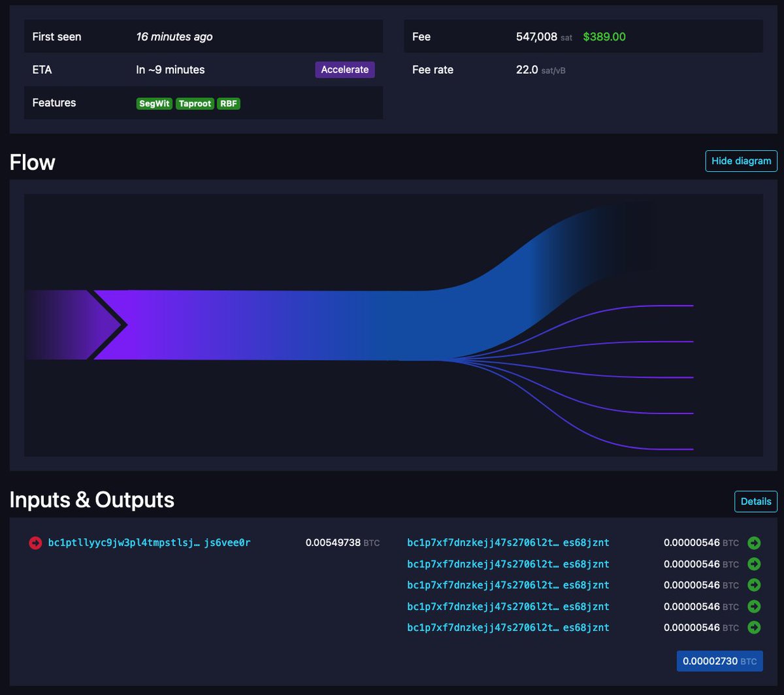Click the green arrow of the second output
Image resolution: width=784 pixels, height=695 pixels.
pyautogui.click(x=754, y=564)
